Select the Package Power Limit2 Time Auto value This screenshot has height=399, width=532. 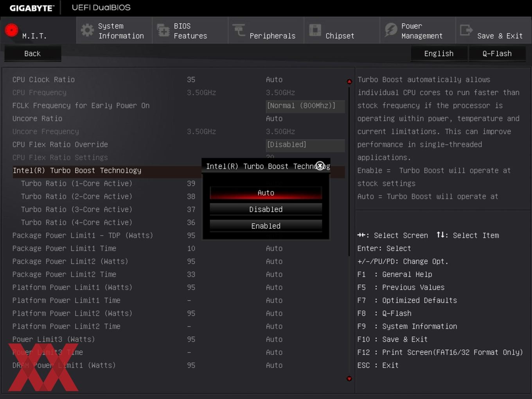[x=274, y=274]
